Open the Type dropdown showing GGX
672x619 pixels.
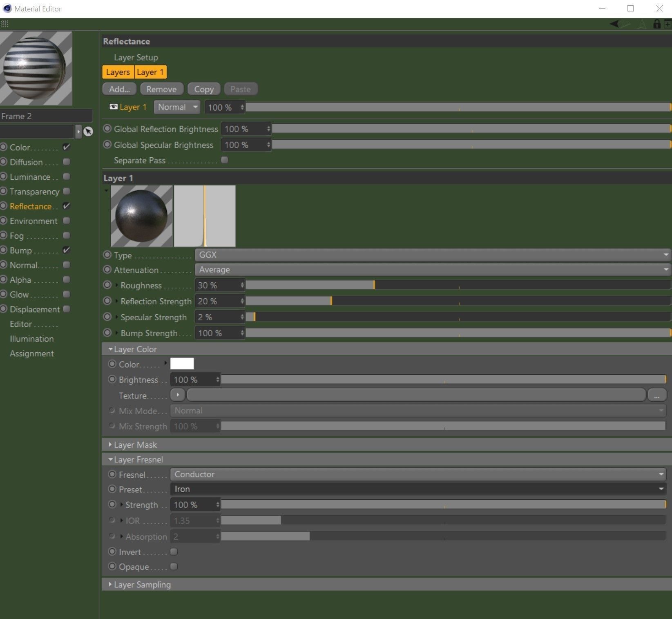[433, 255]
